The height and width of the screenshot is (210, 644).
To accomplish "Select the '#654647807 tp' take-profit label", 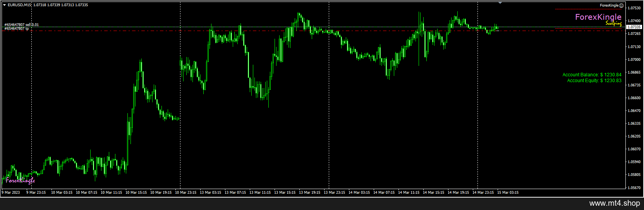I will pos(16,29).
